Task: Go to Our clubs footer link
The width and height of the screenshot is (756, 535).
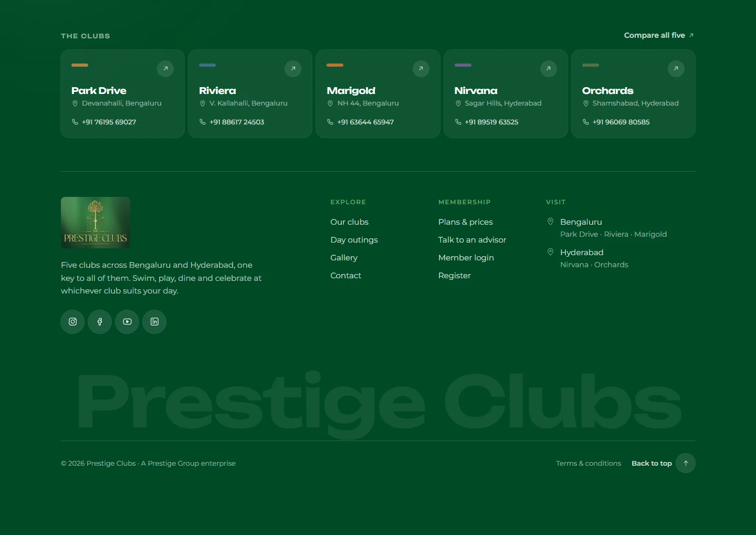Action: click(350, 222)
